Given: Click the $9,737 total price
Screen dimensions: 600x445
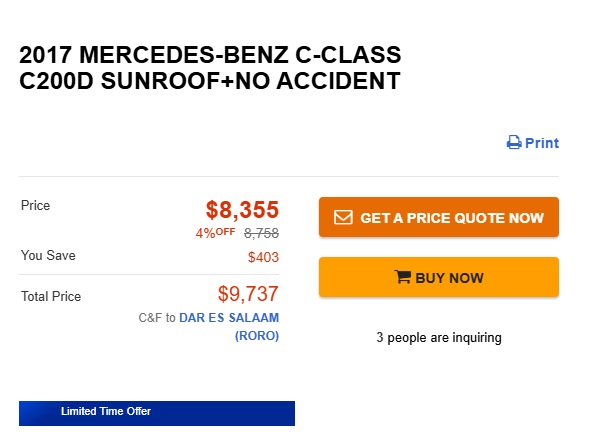Looking at the screenshot, I should tap(248, 294).
